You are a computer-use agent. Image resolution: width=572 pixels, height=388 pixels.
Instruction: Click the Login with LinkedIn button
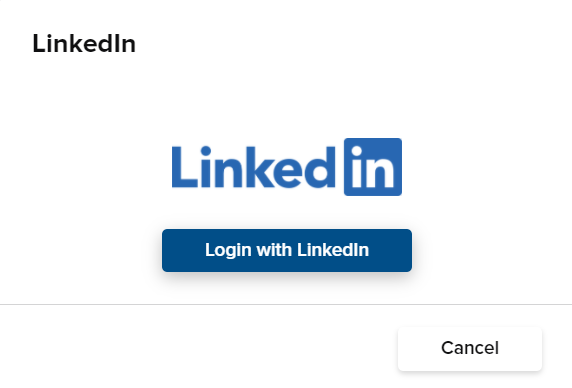click(287, 251)
